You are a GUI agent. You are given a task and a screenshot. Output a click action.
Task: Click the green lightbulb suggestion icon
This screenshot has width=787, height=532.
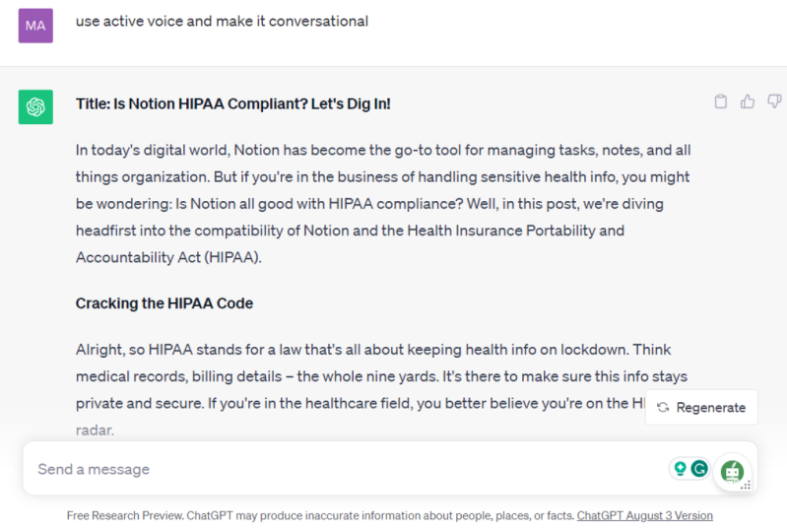pyautogui.click(x=680, y=469)
